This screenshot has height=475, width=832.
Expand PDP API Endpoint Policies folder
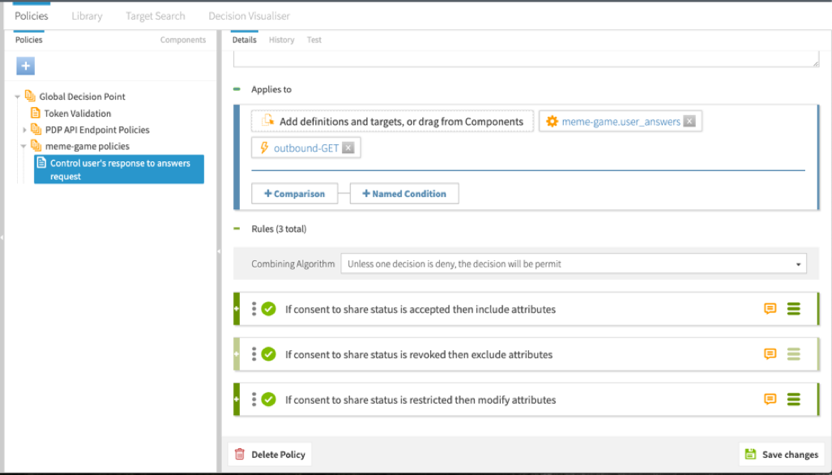[24, 130]
